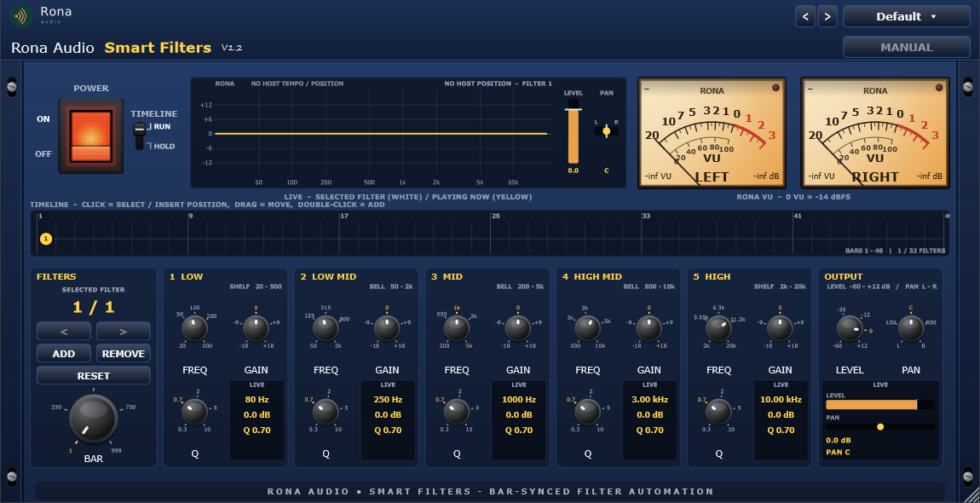The width and height of the screenshot is (980, 503).
Task: Select previous filter with < button
Action: coord(64,331)
